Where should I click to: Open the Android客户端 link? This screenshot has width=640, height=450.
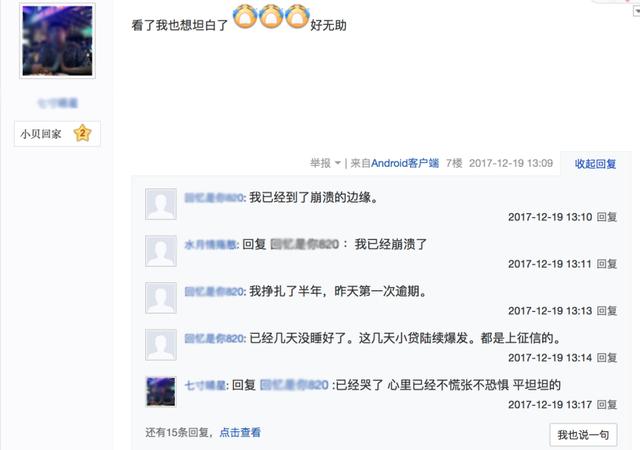pos(405,163)
